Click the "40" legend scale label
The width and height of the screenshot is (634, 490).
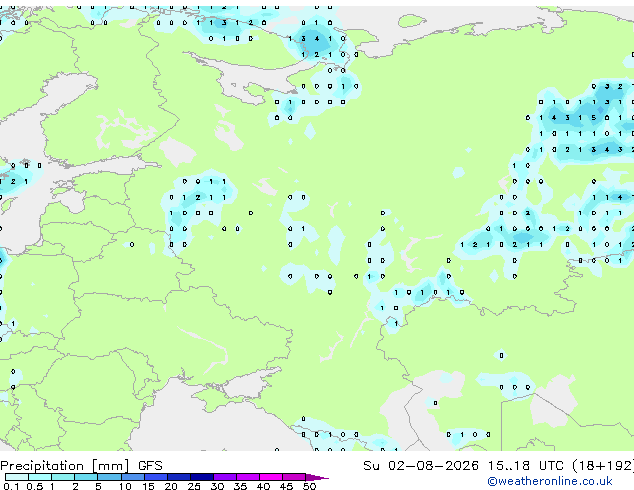263,486
